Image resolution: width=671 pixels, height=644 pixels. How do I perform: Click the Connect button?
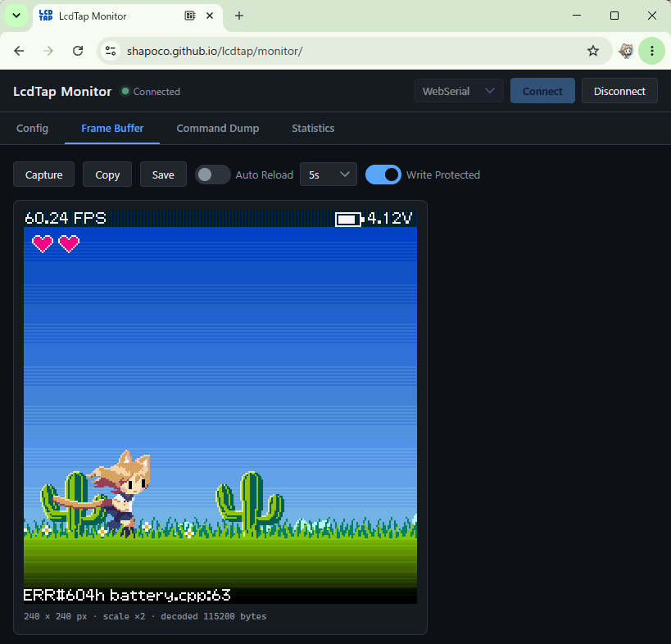pos(542,91)
